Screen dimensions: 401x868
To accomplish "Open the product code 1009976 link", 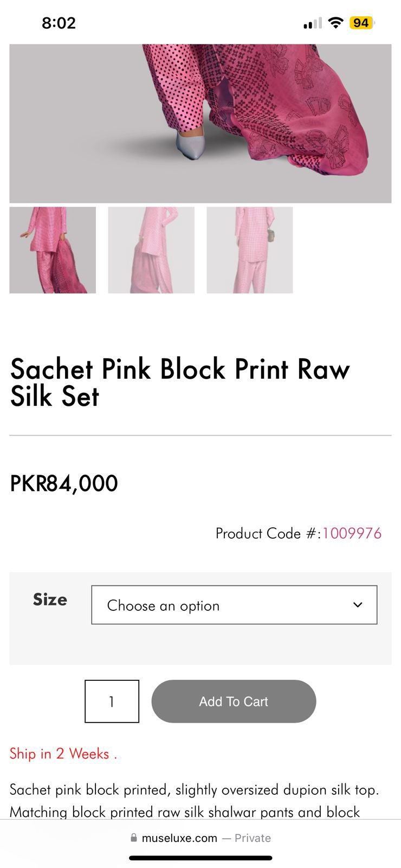I will [x=352, y=533].
